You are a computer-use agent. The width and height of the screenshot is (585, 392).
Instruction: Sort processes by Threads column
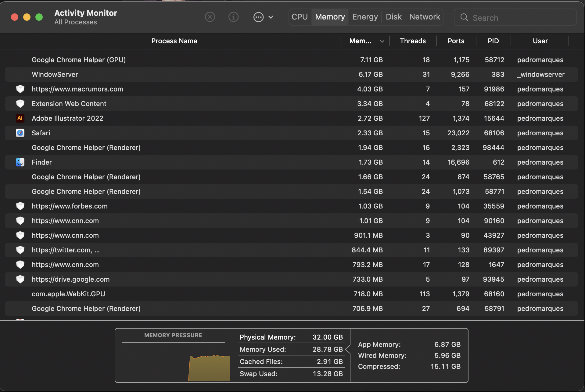click(x=412, y=41)
